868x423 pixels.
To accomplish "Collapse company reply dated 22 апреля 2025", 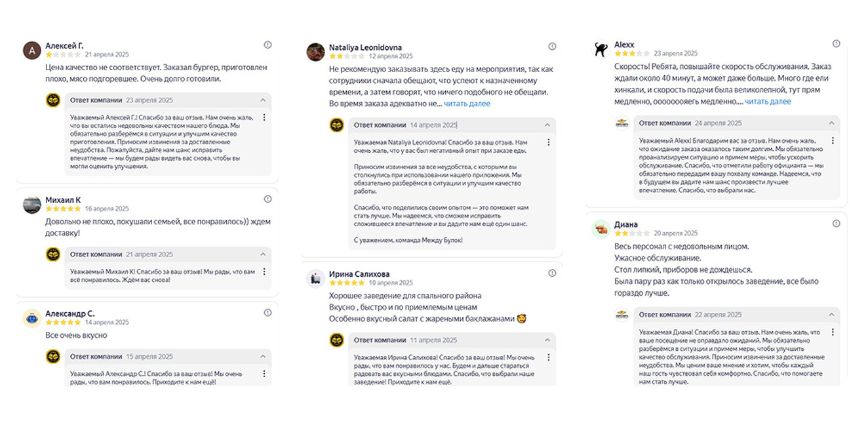I will coord(832,315).
